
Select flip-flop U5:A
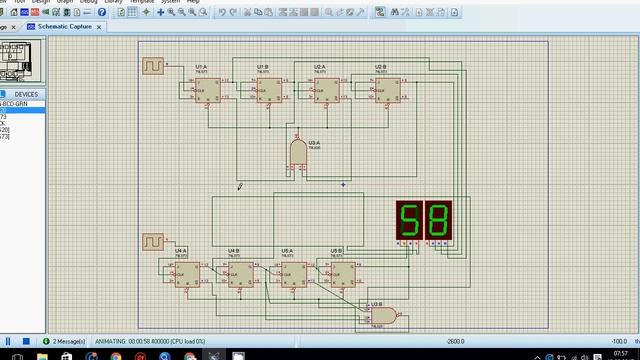(x=294, y=275)
